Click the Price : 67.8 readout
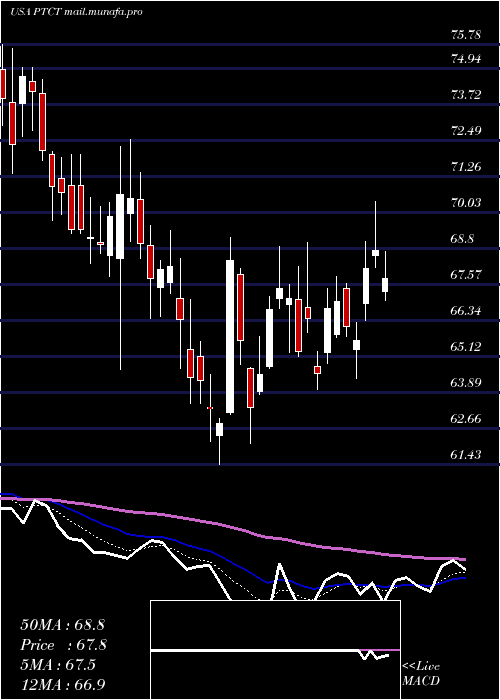The image size is (500, 700). pyautogui.click(x=64, y=645)
